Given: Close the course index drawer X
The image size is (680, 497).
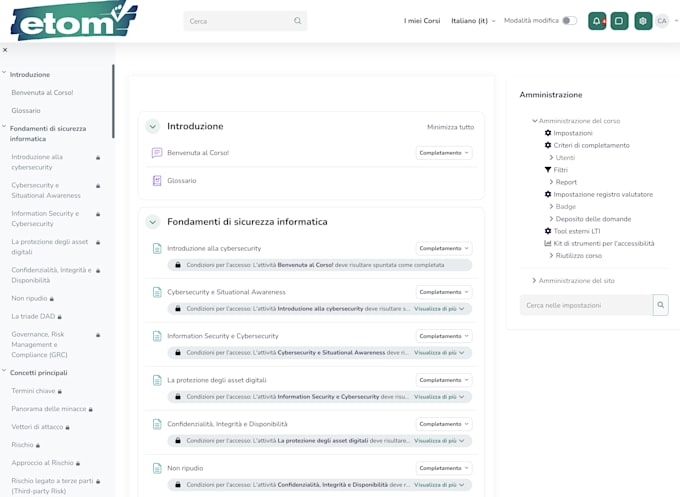Looking at the screenshot, I should tap(5, 50).
